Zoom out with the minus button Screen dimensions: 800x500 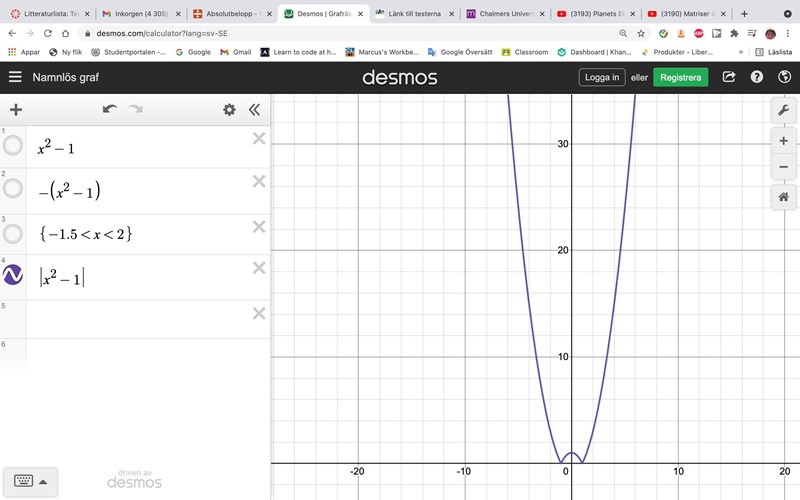click(x=783, y=167)
